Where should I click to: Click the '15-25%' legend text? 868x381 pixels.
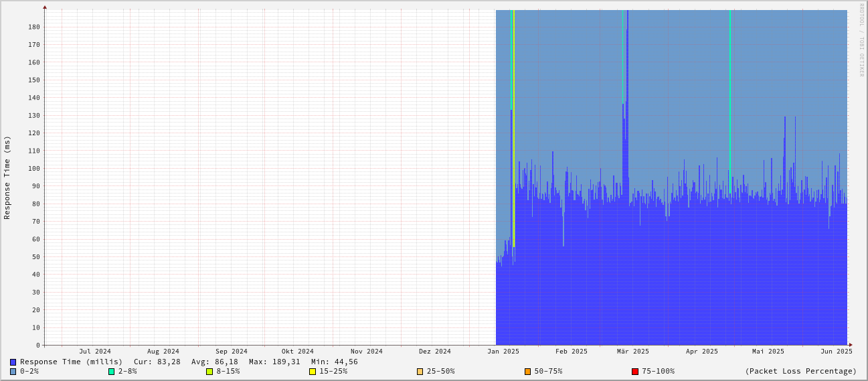pyautogui.click(x=333, y=372)
